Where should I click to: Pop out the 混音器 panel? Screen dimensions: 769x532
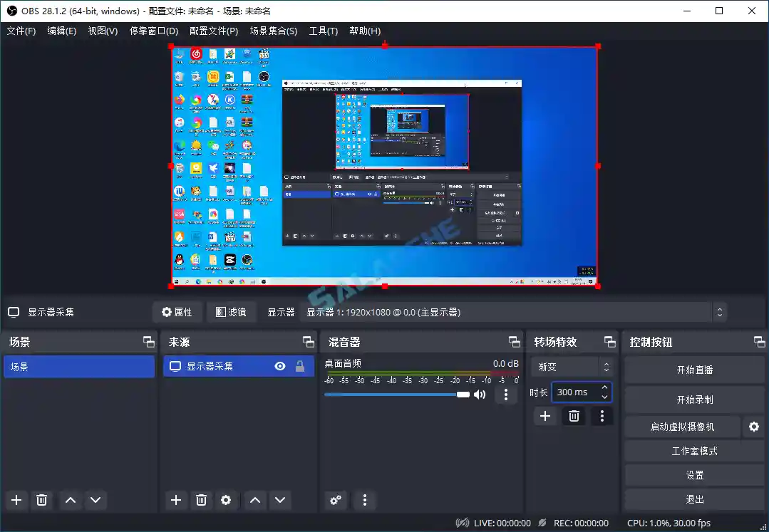[x=514, y=341]
